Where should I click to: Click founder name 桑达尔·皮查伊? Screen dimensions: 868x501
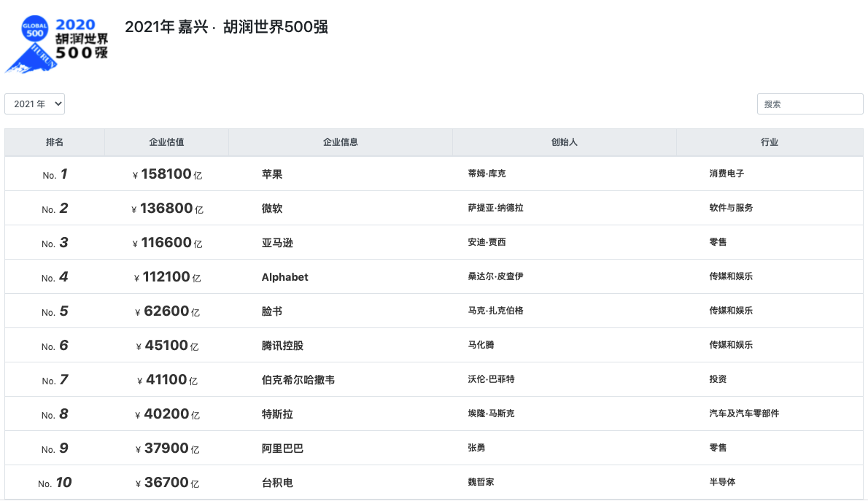pyautogui.click(x=495, y=277)
